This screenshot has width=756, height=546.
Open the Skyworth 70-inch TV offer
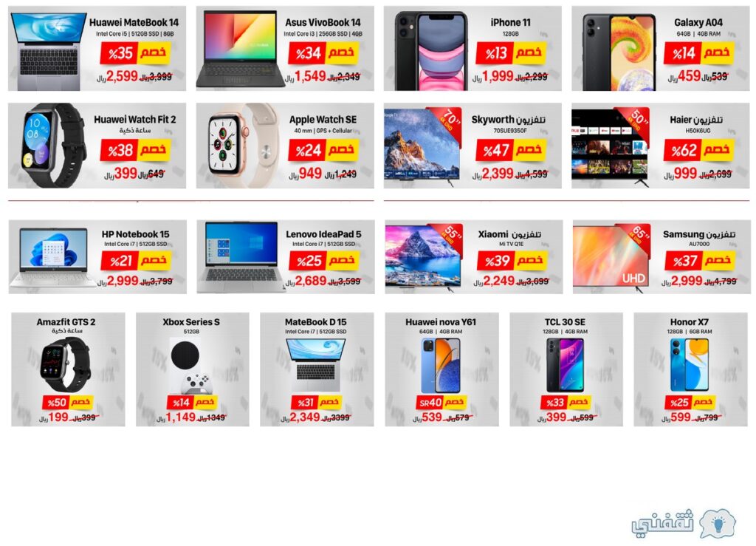(x=472, y=146)
